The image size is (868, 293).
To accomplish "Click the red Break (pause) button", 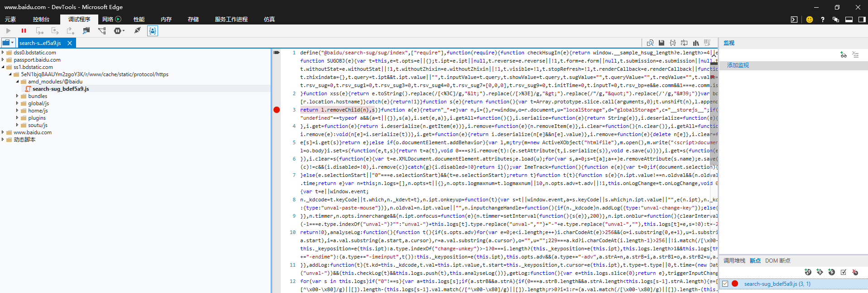I will pos(24,31).
